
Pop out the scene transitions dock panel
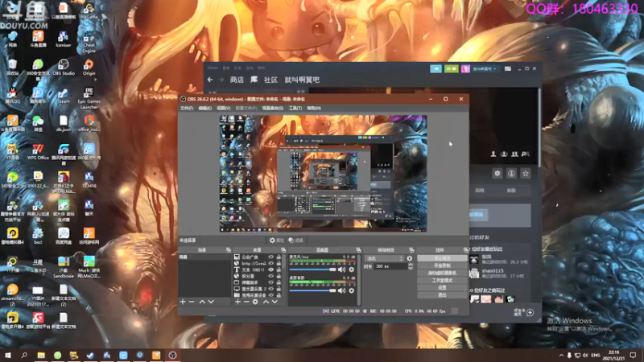coord(411,250)
